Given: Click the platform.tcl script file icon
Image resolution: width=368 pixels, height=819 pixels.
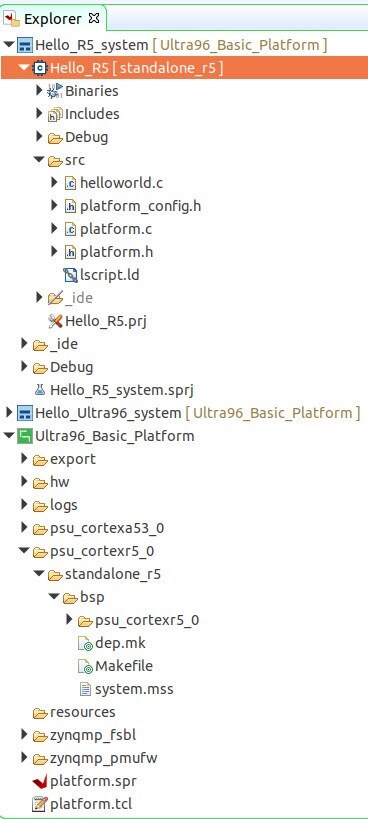Looking at the screenshot, I should [40, 803].
